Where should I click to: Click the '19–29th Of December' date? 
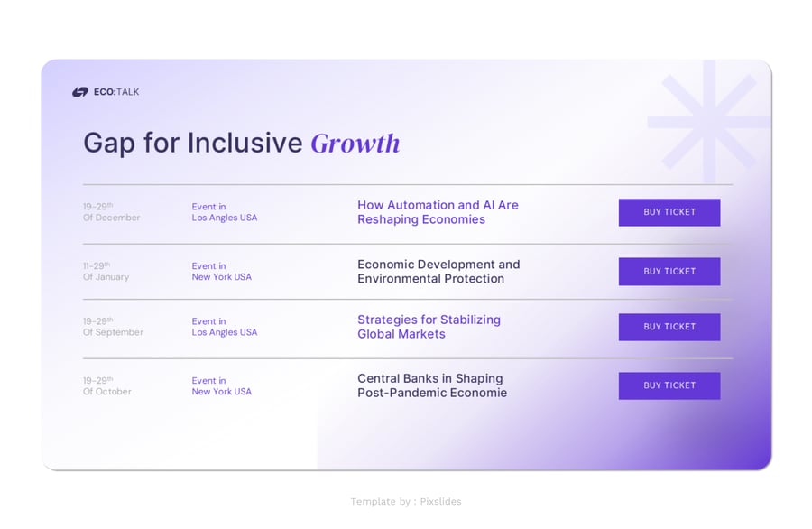pyautogui.click(x=111, y=212)
